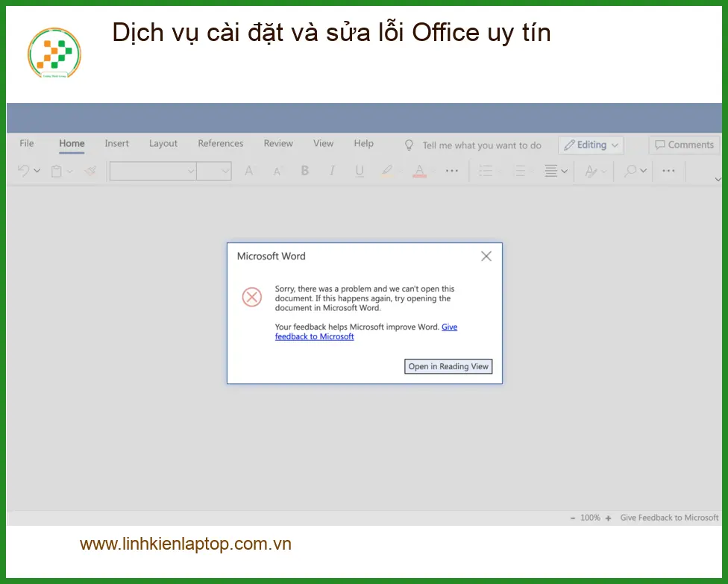Toggle Underline formatting

(360, 171)
